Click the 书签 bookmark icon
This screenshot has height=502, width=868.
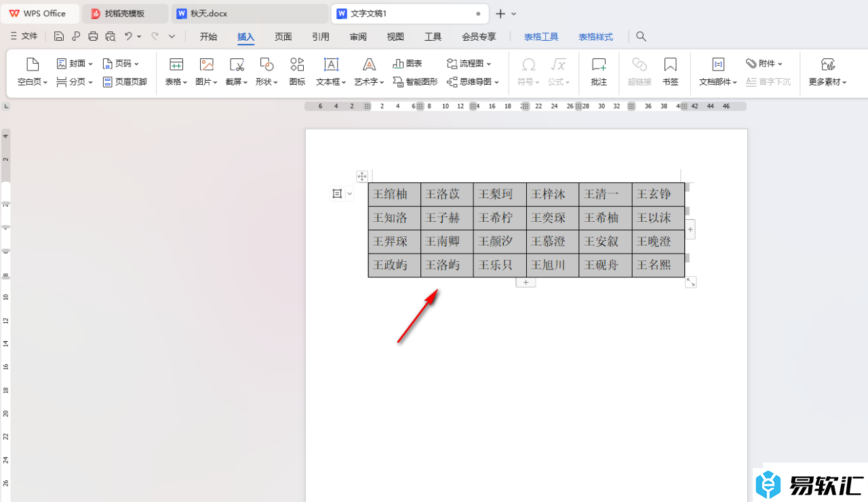(670, 71)
